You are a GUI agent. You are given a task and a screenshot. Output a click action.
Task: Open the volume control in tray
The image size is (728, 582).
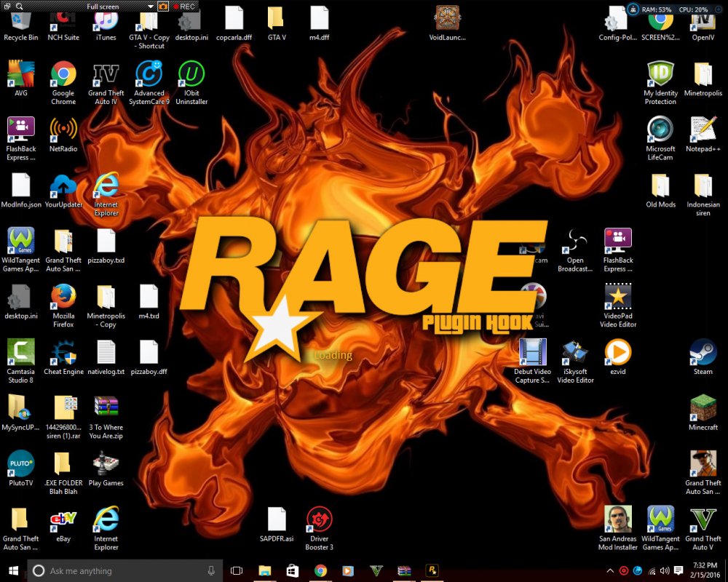(x=665, y=571)
